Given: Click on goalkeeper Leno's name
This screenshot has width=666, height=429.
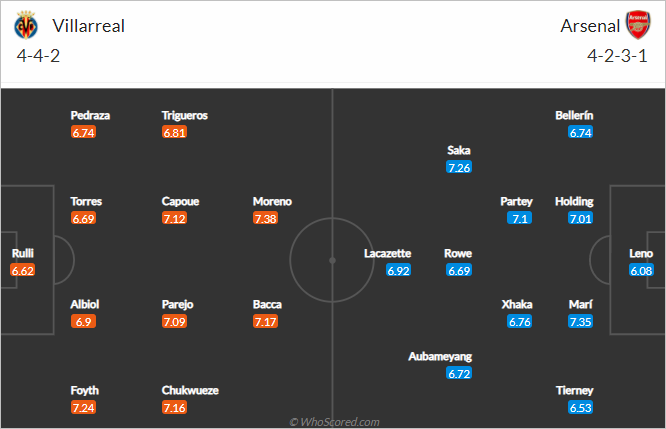Looking at the screenshot, I should point(641,254).
